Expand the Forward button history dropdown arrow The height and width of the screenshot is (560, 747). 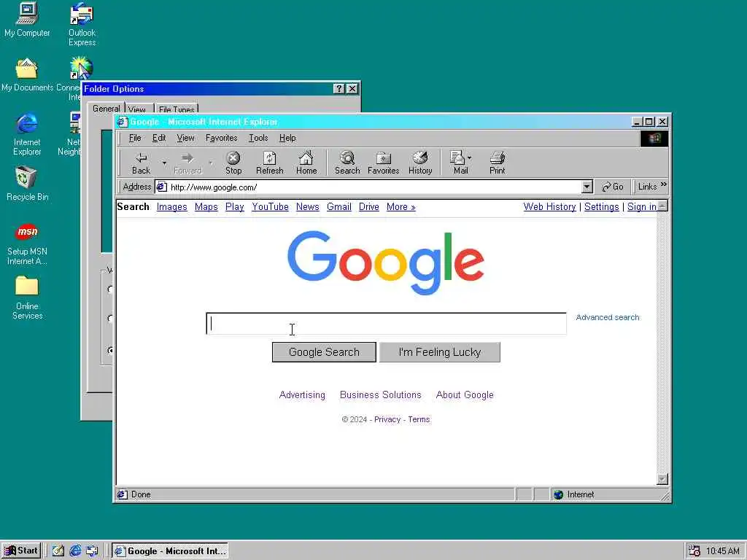point(211,163)
